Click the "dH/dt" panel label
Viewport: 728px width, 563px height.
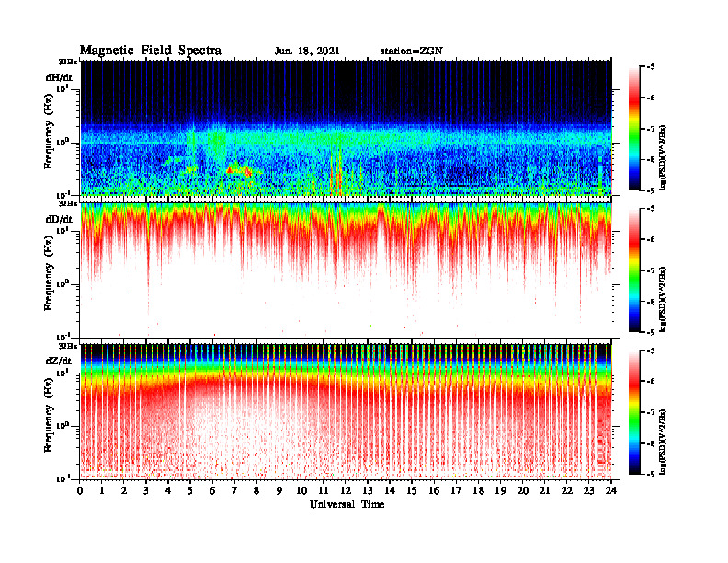[x=59, y=77]
